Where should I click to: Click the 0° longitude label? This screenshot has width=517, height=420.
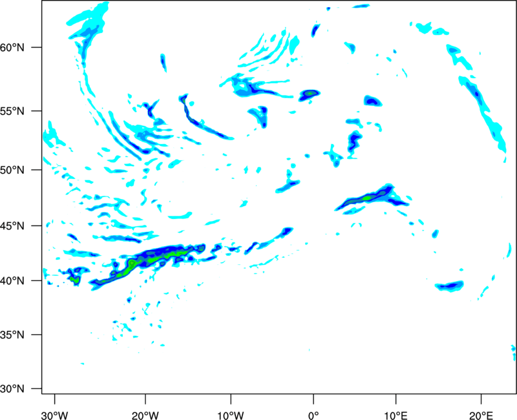click(313, 415)
